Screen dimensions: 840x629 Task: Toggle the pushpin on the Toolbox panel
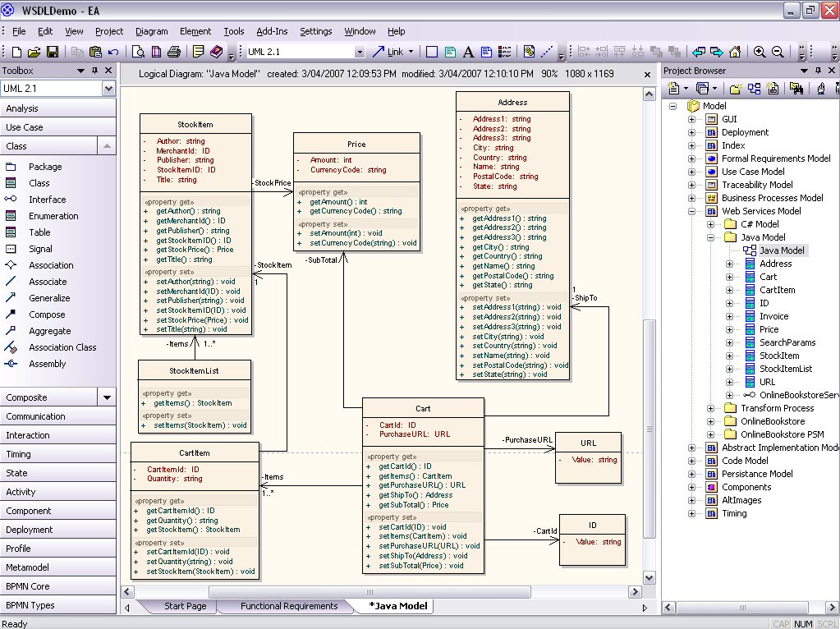pos(93,71)
